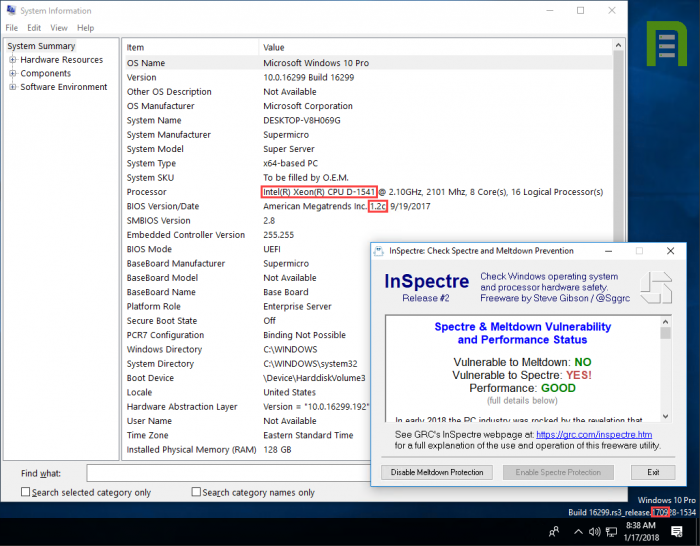Expand the Hardware Resources tree node
Viewport: 700px width, 546px height.
click(12, 59)
